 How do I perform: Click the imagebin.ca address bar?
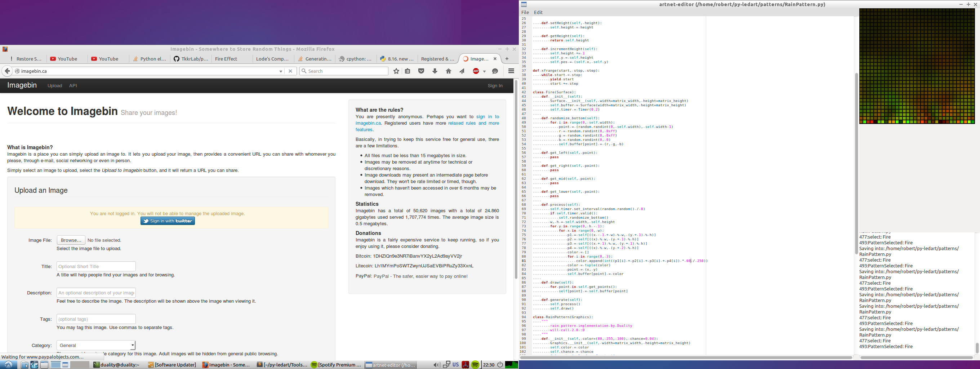click(148, 71)
